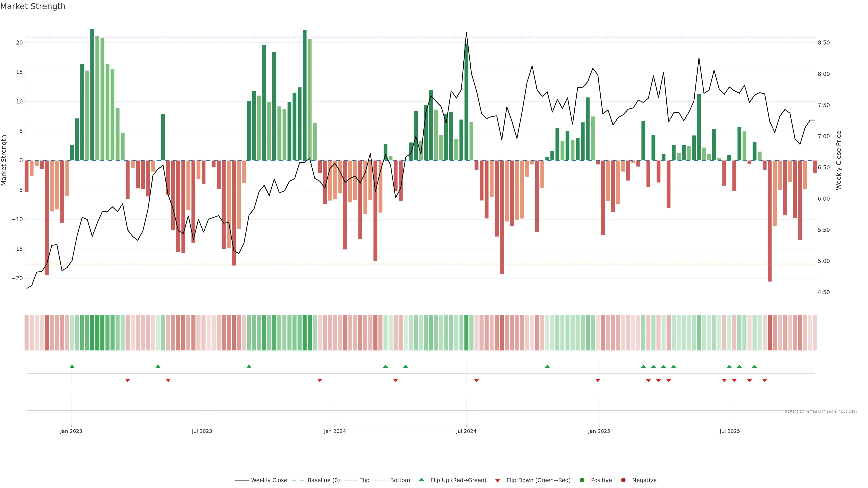The height and width of the screenshot is (488, 868).
Task: Click the Flip Up green triangle legend icon
Action: pyautogui.click(x=421, y=480)
